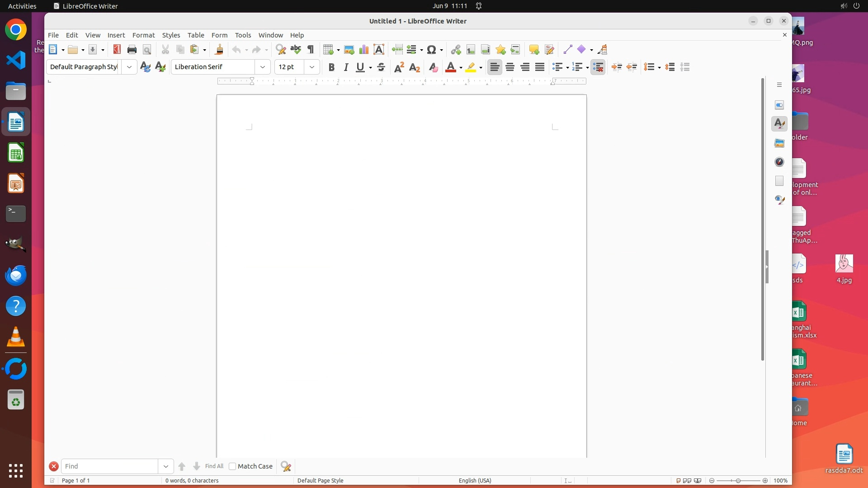Toggle formatting marks pilcrow icon
The image size is (868, 488).
[311, 50]
